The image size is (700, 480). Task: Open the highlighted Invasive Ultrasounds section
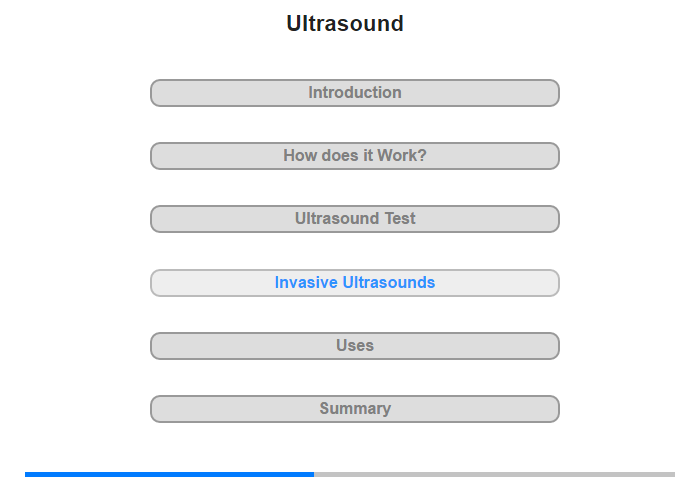pos(354,283)
